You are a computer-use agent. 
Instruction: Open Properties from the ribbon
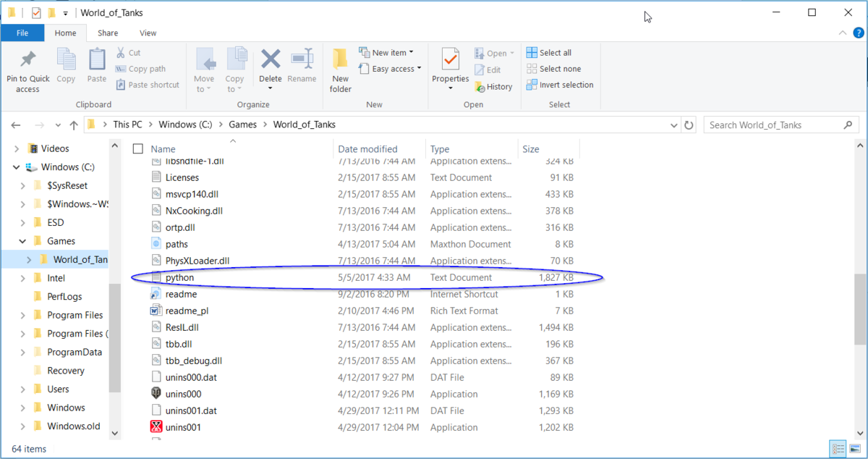click(450, 60)
